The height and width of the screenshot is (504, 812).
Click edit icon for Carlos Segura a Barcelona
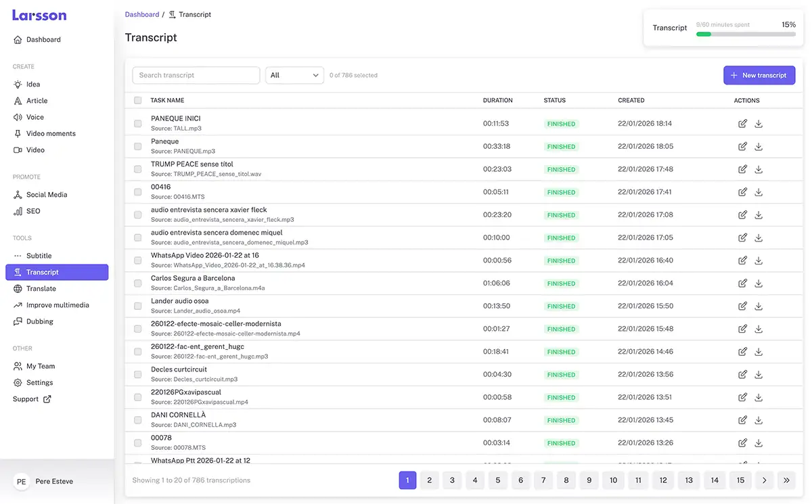coord(742,283)
